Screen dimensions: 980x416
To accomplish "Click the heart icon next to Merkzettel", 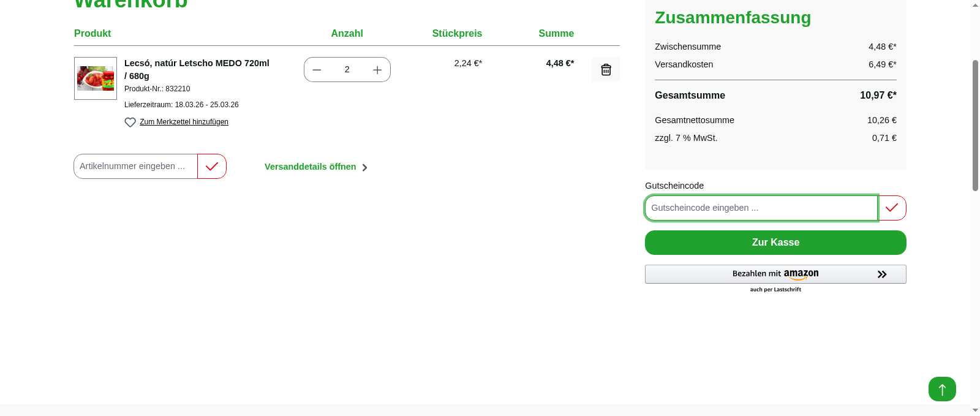I will [130, 122].
